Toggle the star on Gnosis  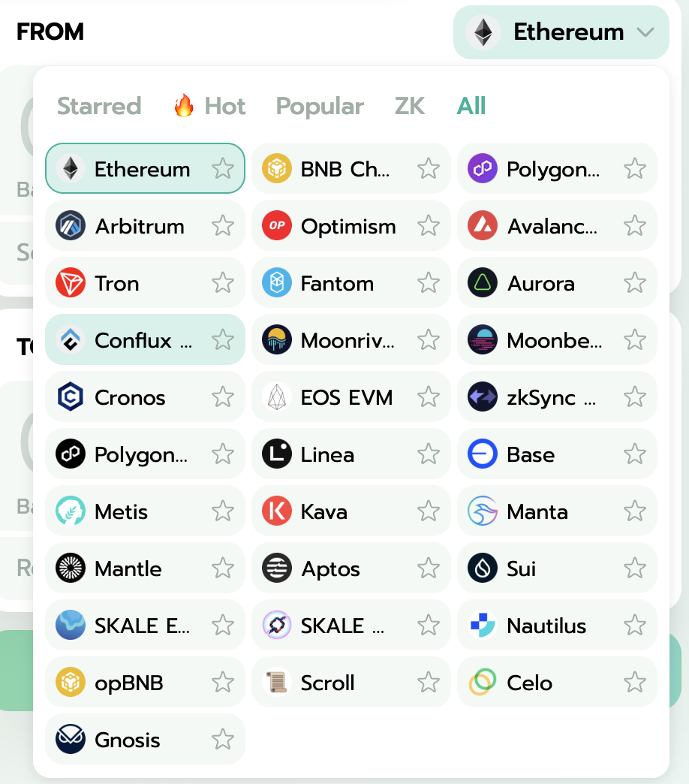(223, 739)
